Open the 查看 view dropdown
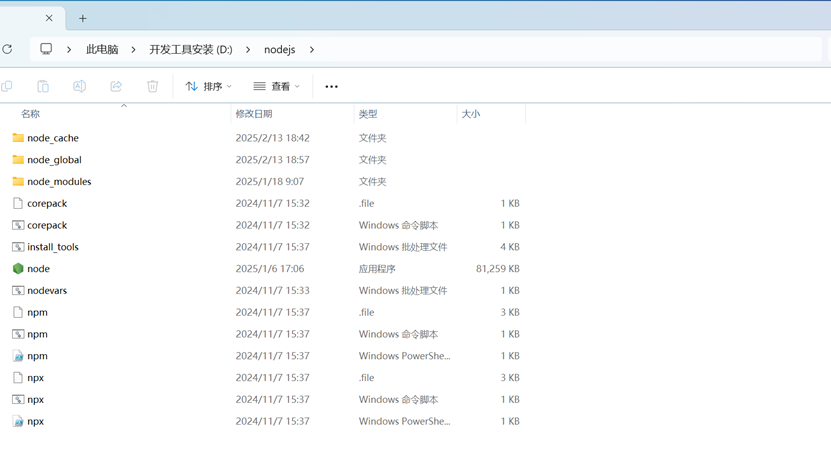This screenshot has height=453, width=831. point(276,86)
